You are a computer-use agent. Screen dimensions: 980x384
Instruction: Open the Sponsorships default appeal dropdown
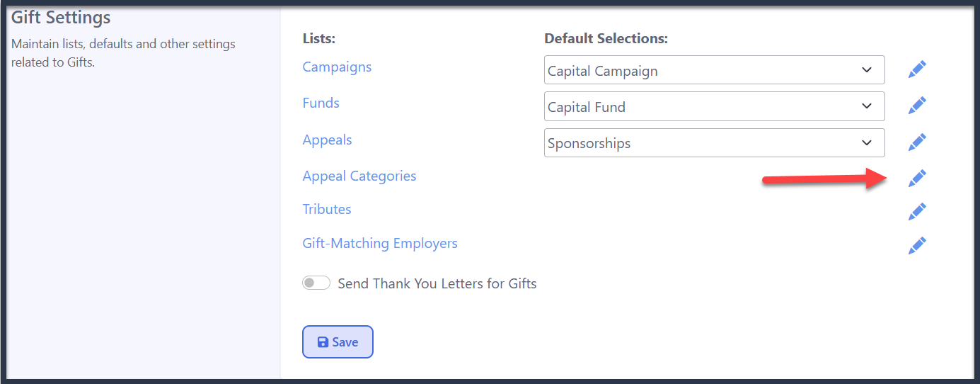pos(715,142)
